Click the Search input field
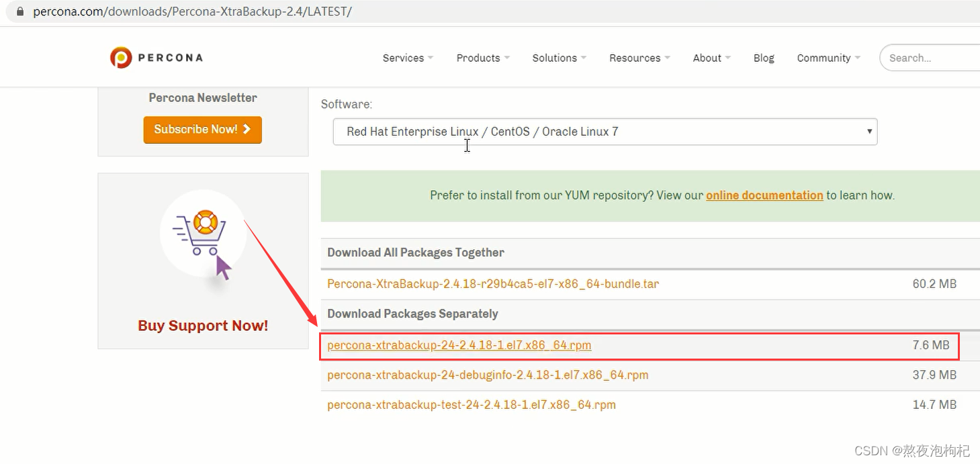Image resolution: width=980 pixels, height=464 pixels. click(930, 58)
